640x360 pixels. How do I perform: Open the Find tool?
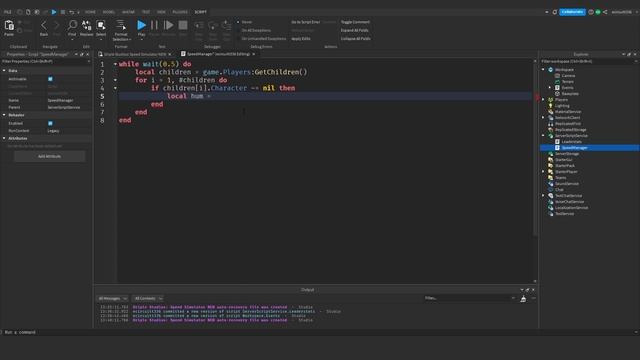pos(72,26)
